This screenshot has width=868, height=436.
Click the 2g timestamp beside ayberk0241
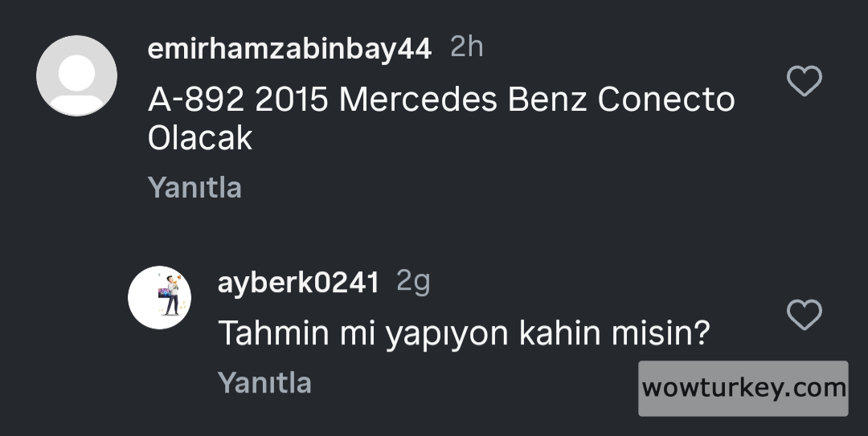pos(413,282)
